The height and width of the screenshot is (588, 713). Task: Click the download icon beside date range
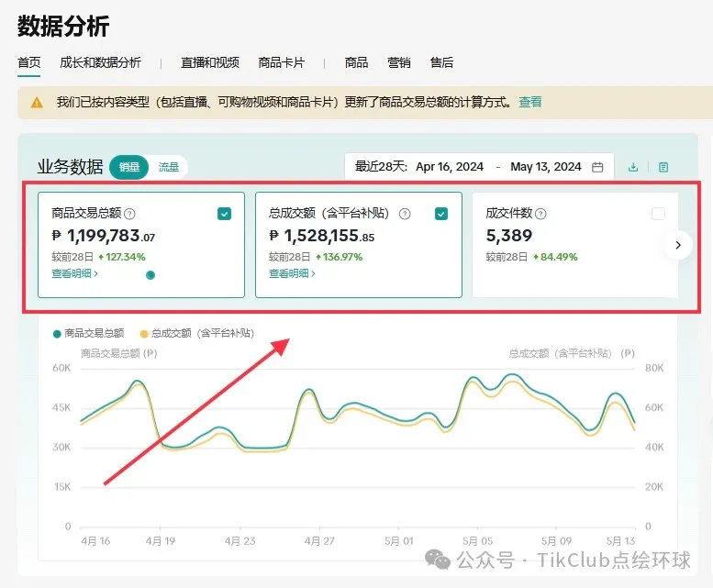click(x=633, y=167)
